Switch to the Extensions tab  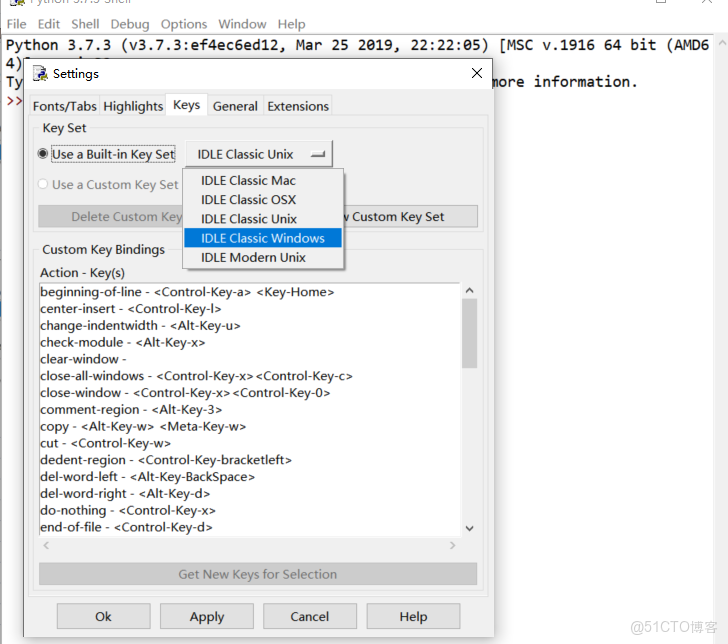[298, 106]
